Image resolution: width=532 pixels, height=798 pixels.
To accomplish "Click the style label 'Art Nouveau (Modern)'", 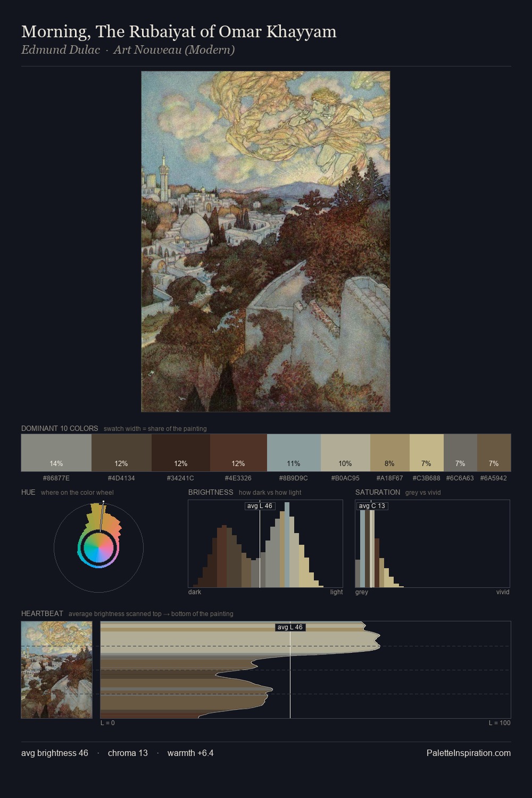I will pos(174,50).
